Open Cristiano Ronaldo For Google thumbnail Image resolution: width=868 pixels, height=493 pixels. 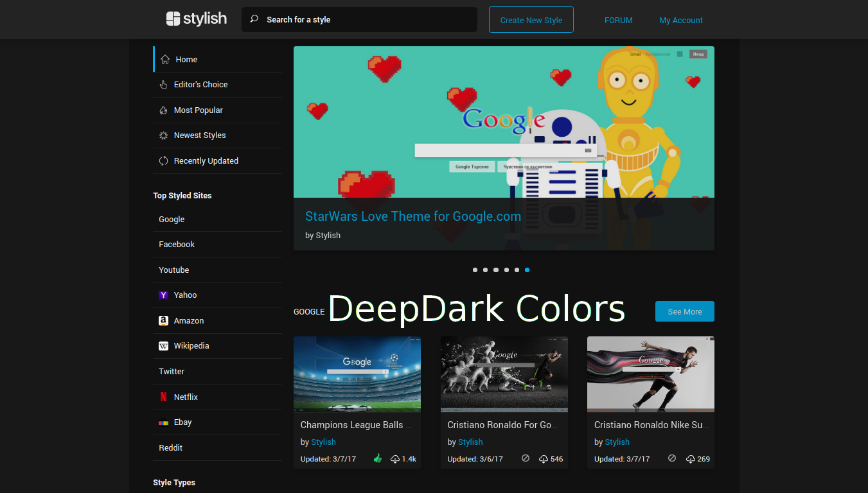coord(504,374)
